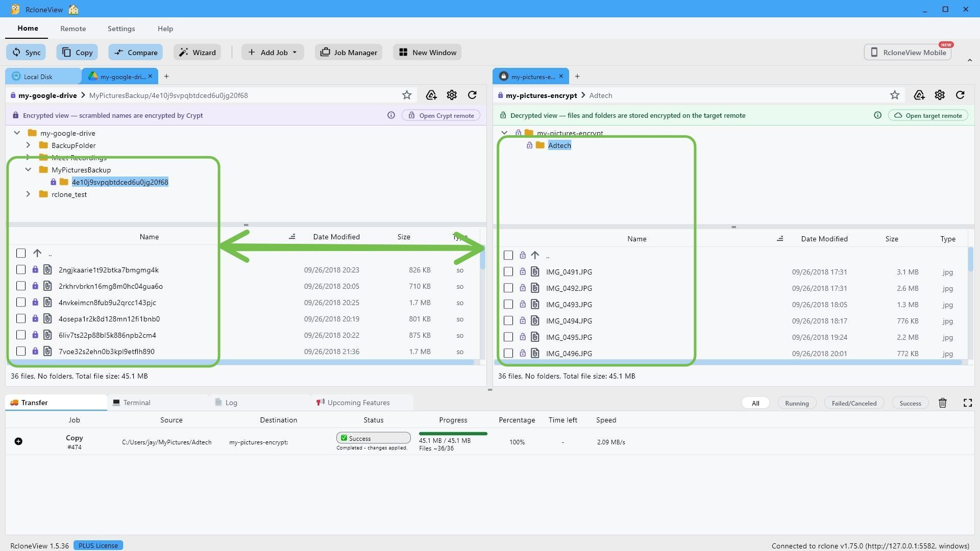Open left pane column sort options icon
Viewport: 980px width, 551px height.
pyautogui.click(x=292, y=236)
